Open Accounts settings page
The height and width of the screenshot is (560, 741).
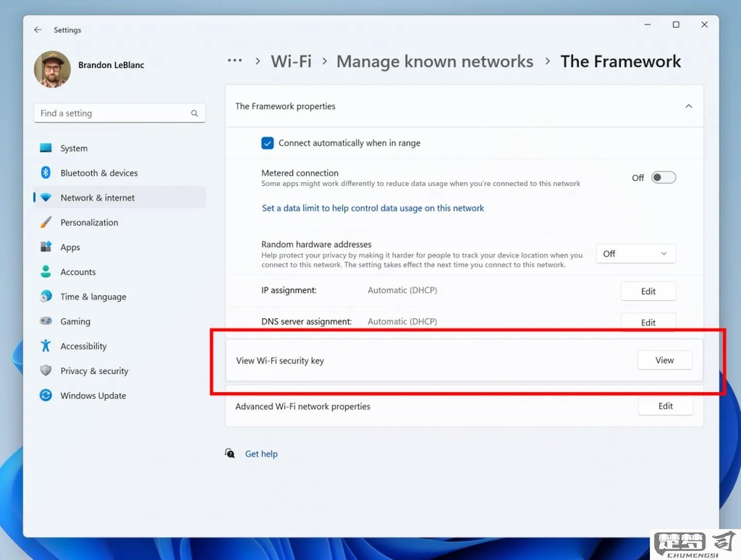click(x=119, y=272)
